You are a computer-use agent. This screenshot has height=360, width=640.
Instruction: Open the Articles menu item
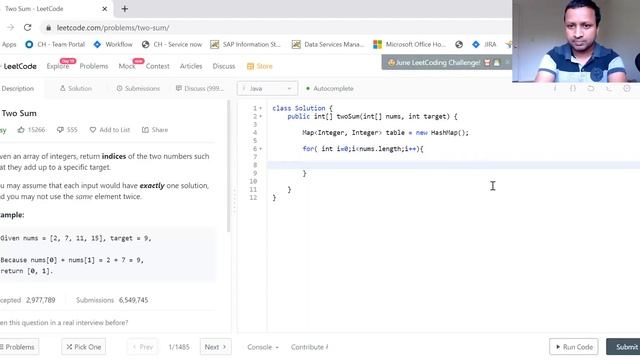(191, 66)
